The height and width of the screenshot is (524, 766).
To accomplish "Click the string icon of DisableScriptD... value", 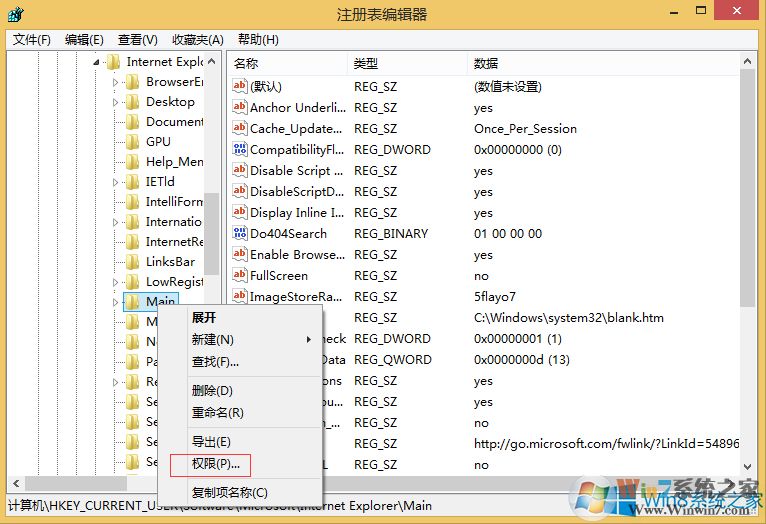I will [x=239, y=191].
